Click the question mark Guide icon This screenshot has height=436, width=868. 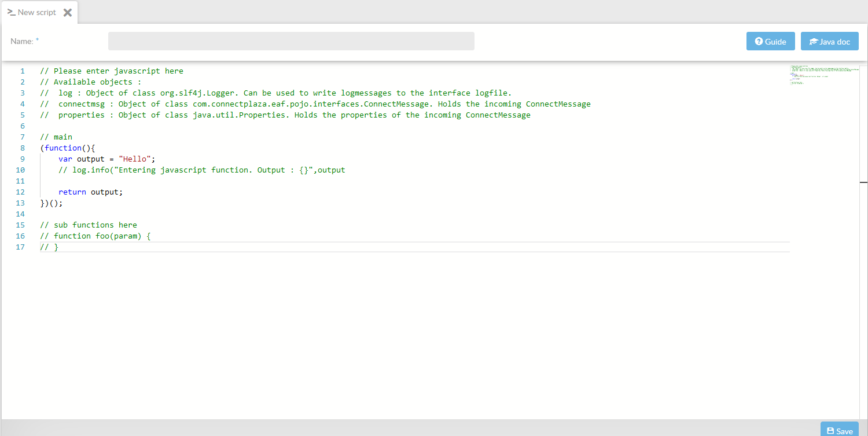759,42
